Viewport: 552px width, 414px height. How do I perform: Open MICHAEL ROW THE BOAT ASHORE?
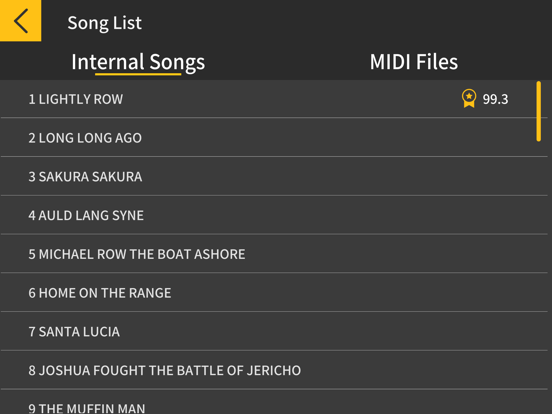point(274,254)
